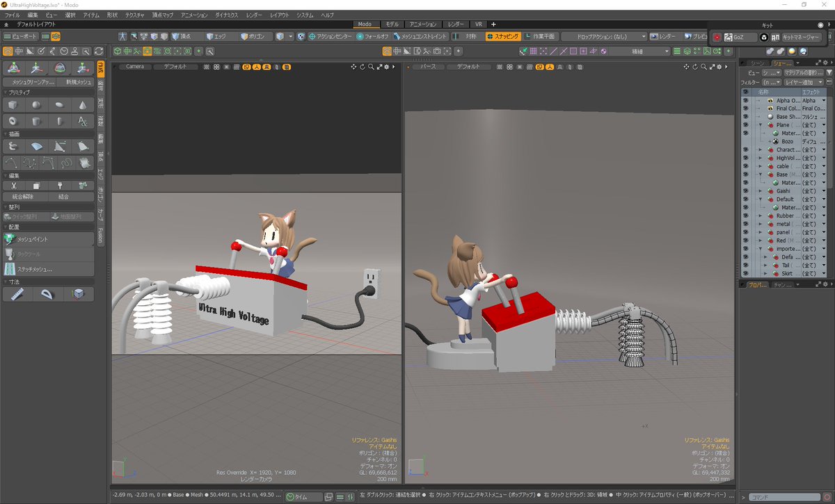Open the レイヤー追加 add layer dropdown
Image resolution: width=835 pixels, height=504 pixels.
804,82
